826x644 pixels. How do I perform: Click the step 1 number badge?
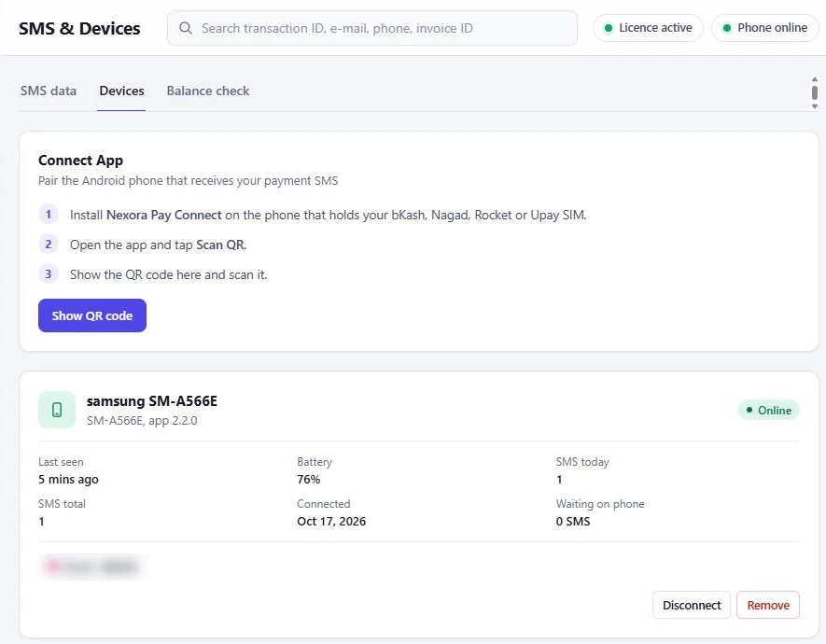(x=49, y=215)
